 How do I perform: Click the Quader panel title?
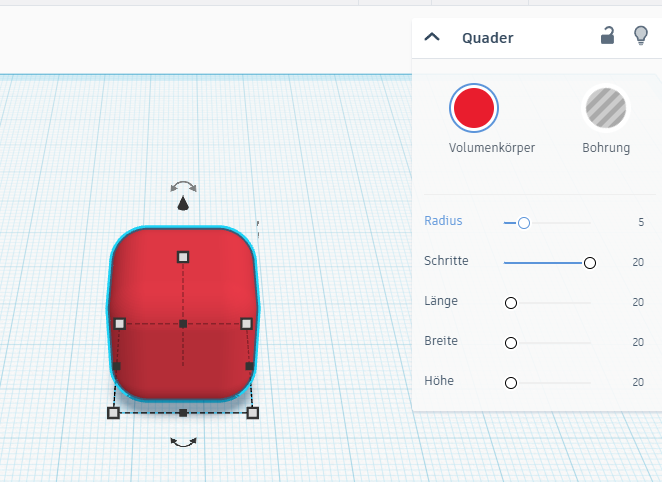click(x=488, y=38)
